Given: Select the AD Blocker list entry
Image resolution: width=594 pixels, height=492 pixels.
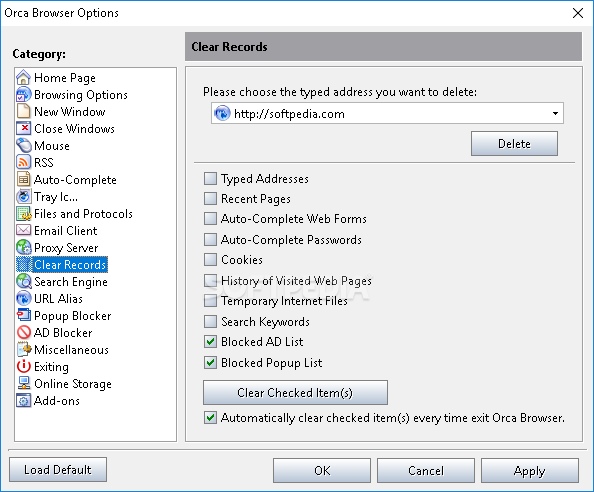Looking at the screenshot, I should 63,333.
